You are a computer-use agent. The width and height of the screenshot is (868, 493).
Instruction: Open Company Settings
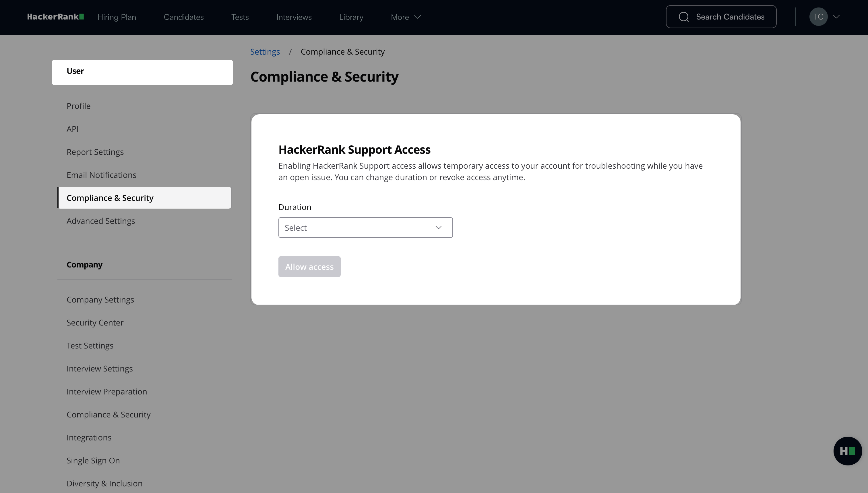100,300
